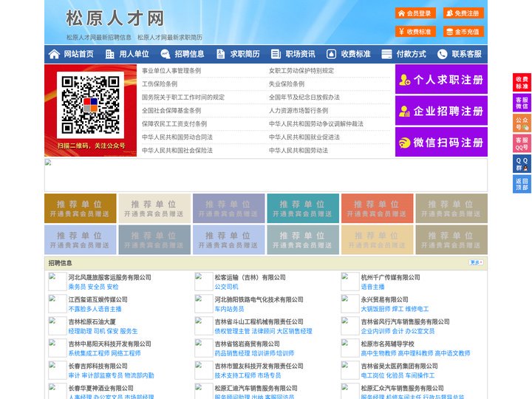Screen dimensions: 532x399
Task: Click the QR code image
Action: point(90,105)
